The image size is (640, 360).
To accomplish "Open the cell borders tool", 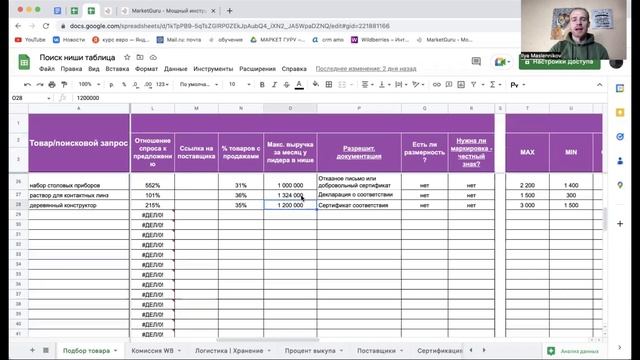I will (x=329, y=84).
